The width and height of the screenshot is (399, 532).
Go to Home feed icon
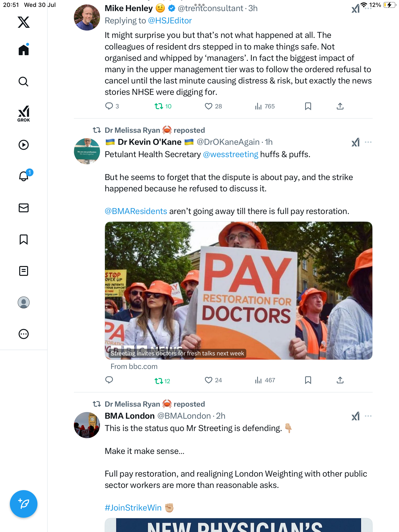24,50
